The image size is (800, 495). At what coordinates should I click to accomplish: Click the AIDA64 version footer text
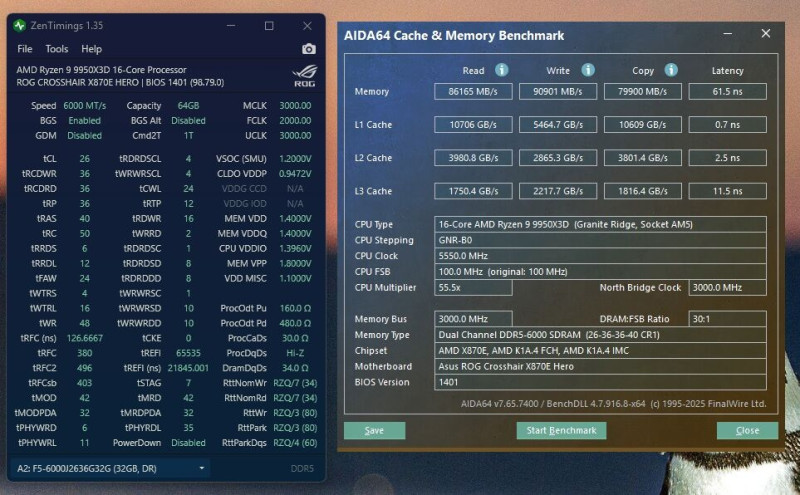coord(613,404)
